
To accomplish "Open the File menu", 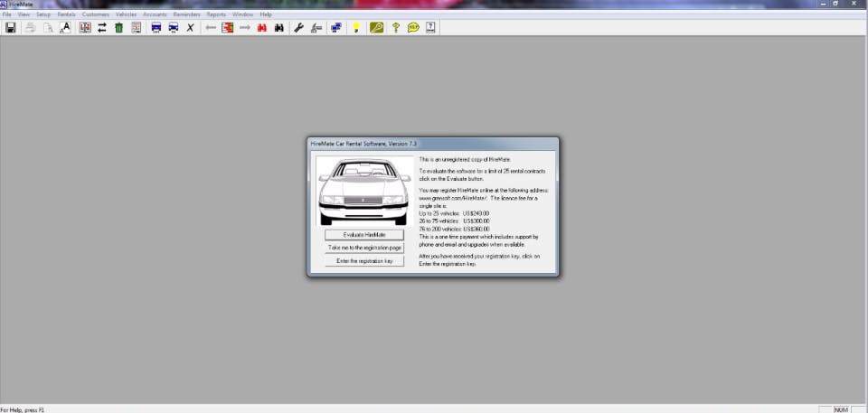I will point(6,14).
